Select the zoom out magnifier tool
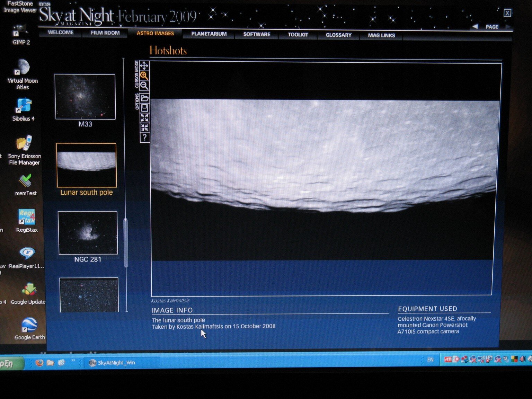 [144, 86]
